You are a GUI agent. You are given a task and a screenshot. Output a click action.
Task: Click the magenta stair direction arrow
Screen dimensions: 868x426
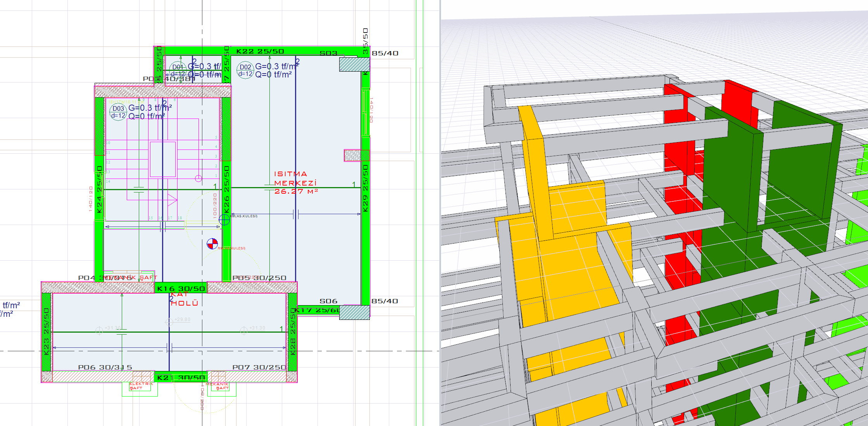pyautogui.click(x=172, y=200)
